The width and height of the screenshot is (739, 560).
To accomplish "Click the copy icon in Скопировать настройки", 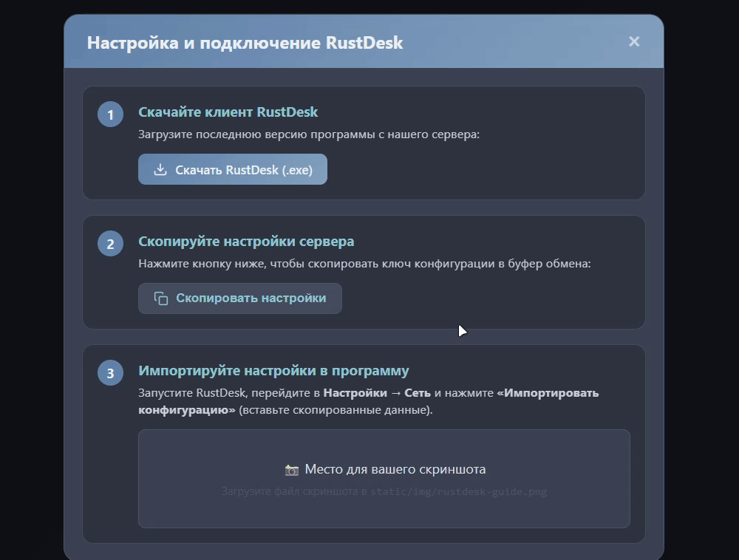I will (160, 298).
